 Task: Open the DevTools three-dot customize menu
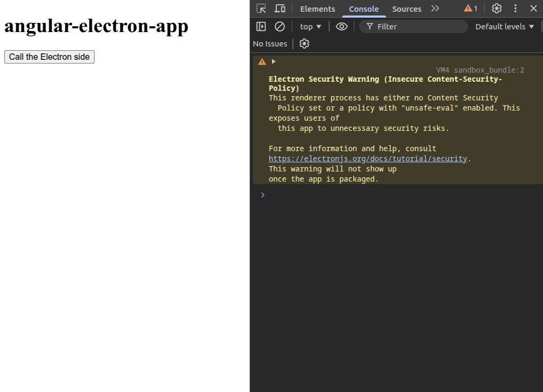tap(515, 9)
